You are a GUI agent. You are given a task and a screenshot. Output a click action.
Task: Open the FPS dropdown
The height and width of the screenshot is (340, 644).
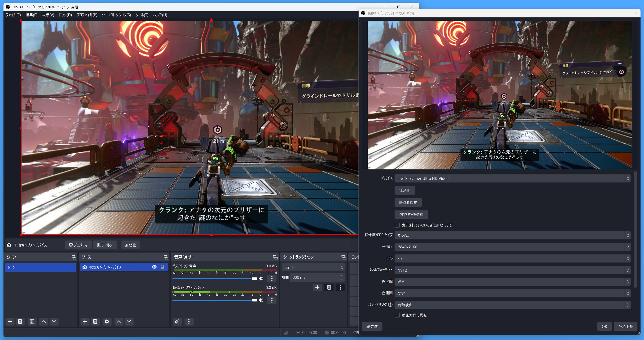point(513,259)
